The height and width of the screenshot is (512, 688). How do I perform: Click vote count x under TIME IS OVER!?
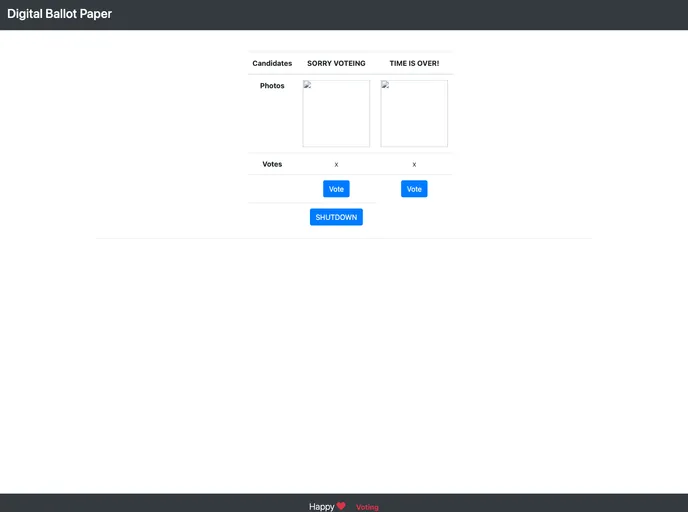(x=414, y=164)
